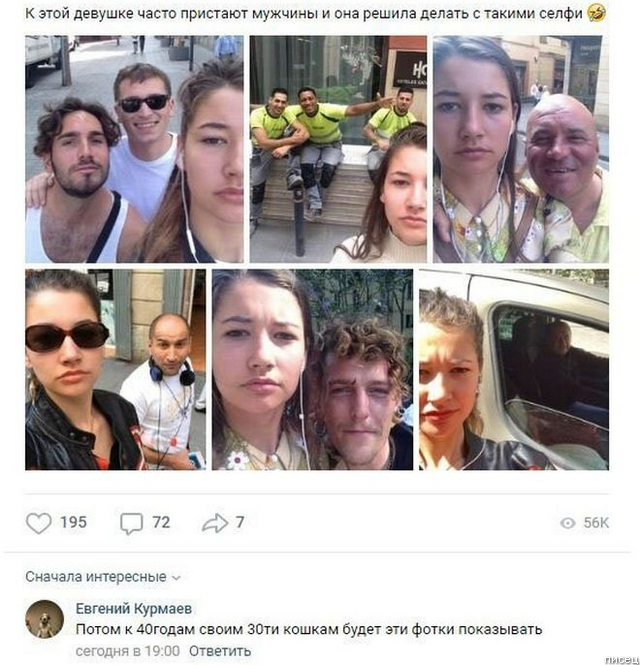Open photo with bald smiling man
The image size is (640, 665).
point(521,149)
